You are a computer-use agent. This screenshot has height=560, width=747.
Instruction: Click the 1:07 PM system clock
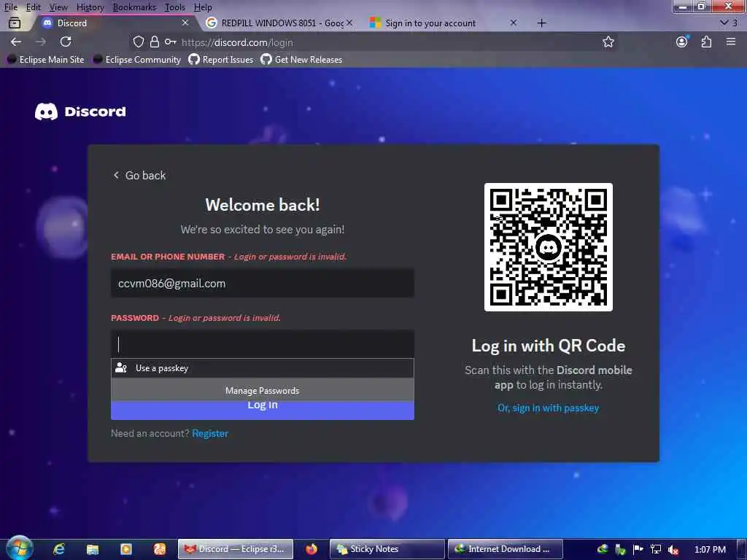[x=710, y=550]
